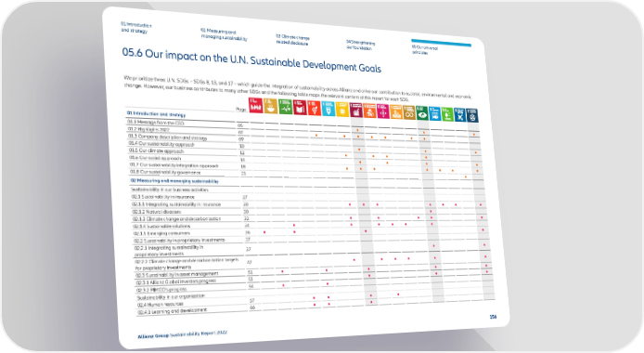Open the 01 Introduction and strategy tab
Screen dimensions: 644x353
click(136, 28)
